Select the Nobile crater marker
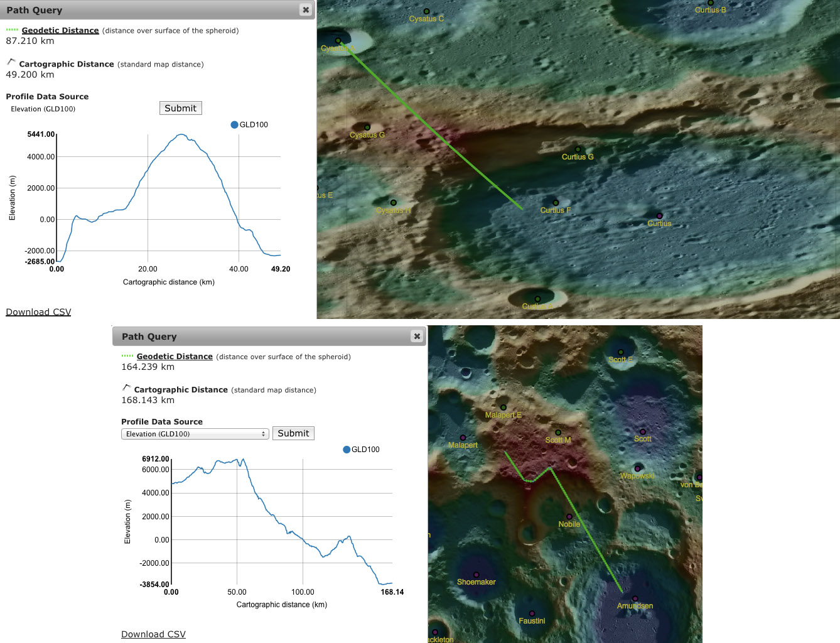This screenshot has width=840, height=643. point(569,517)
